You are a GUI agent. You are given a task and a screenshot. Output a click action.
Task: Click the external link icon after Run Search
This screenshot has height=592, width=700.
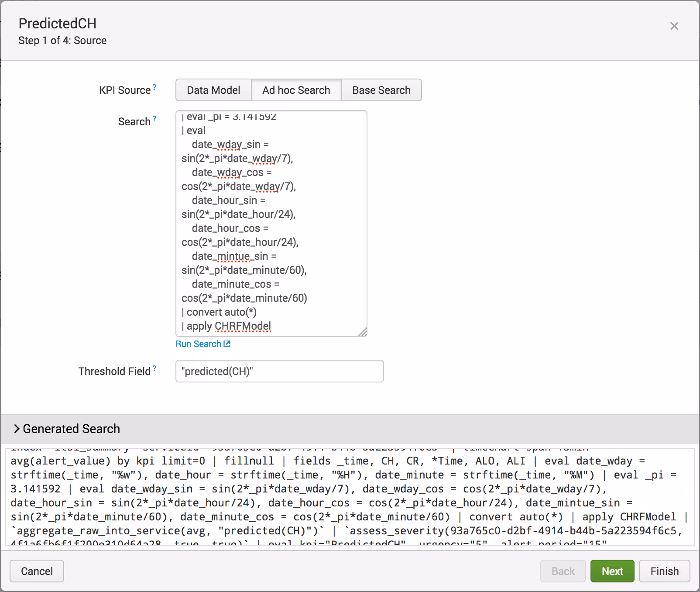pyautogui.click(x=227, y=344)
